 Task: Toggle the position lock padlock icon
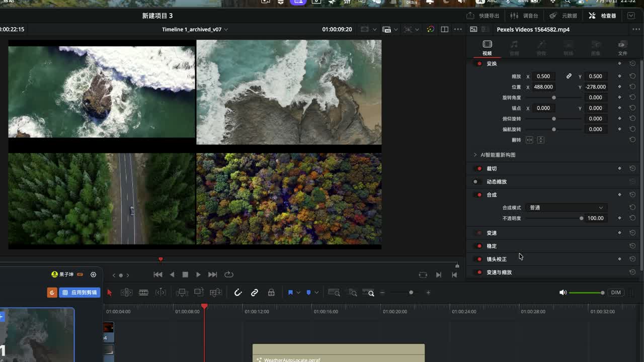(x=271, y=293)
